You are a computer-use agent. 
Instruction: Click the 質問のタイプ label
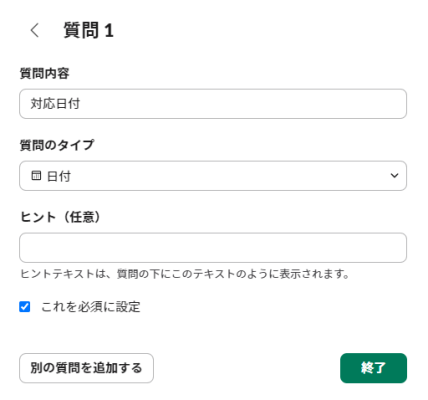(x=57, y=145)
